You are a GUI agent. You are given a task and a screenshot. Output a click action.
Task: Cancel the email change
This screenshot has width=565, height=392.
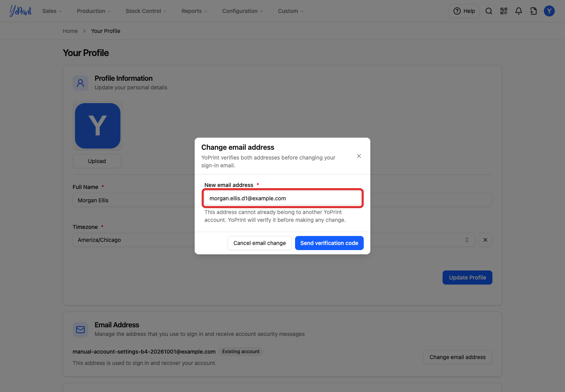260,243
